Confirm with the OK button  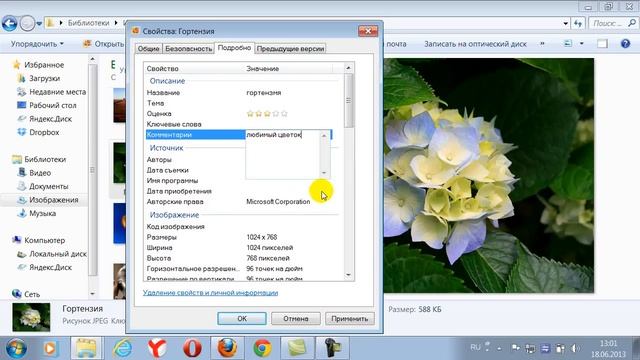pyautogui.click(x=242, y=318)
